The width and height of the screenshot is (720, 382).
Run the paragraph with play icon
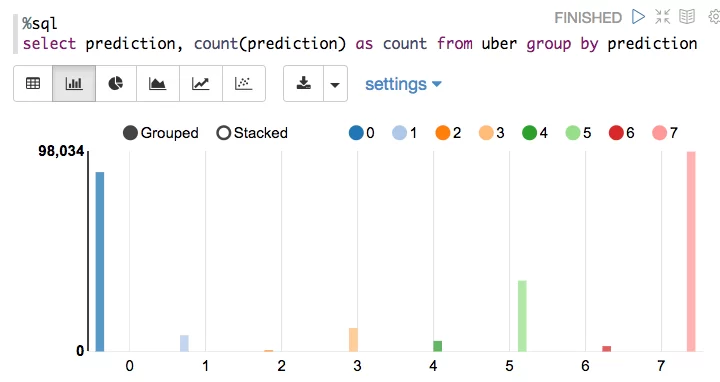click(638, 17)
